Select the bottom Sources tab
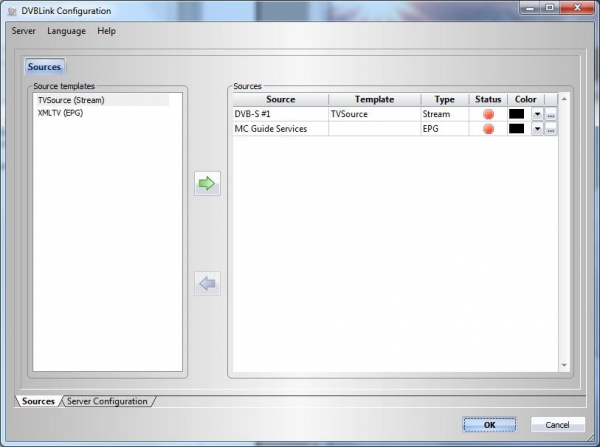The width and height of the screenshot is (600, 447). (x=38, y=401)
